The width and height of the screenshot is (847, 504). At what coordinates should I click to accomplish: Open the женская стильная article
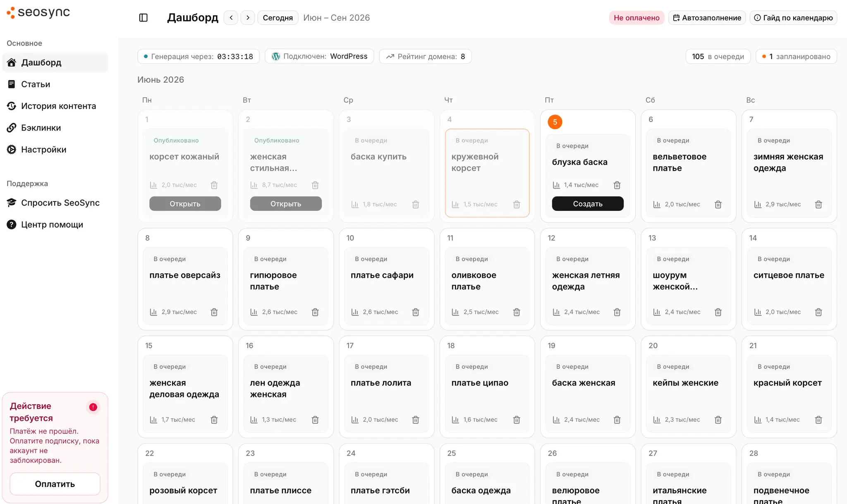click(286, 203)
